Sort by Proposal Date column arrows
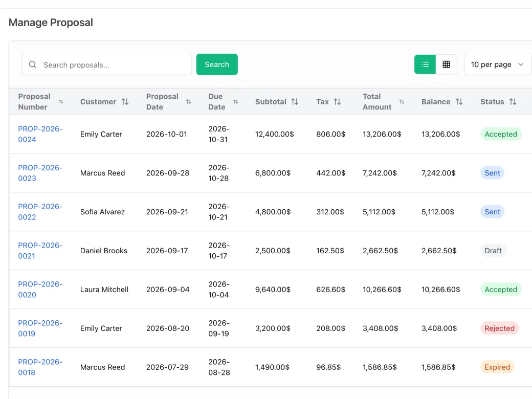 coord(188,102)
